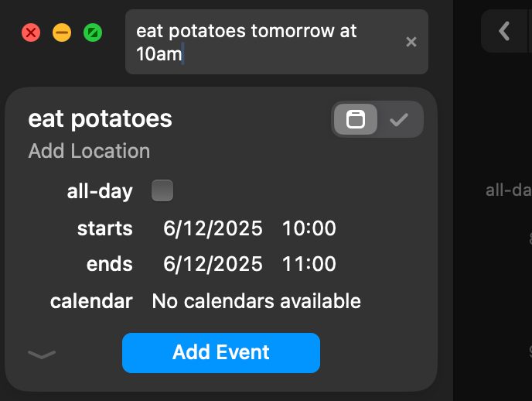
Task: Click the yellow minimize window button
Action: point(62,33)
